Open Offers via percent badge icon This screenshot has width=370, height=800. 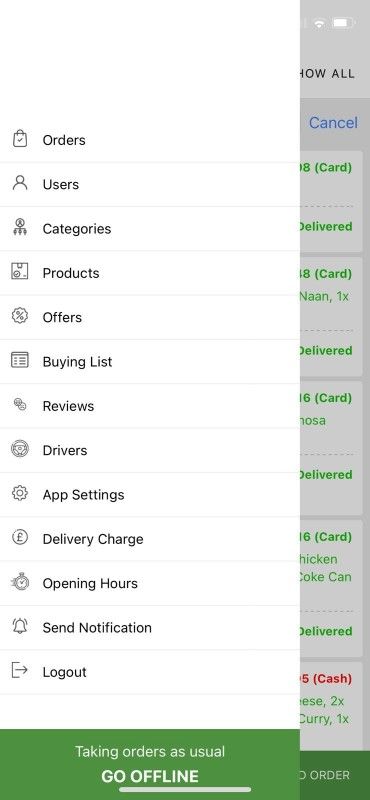pos(20,316)
